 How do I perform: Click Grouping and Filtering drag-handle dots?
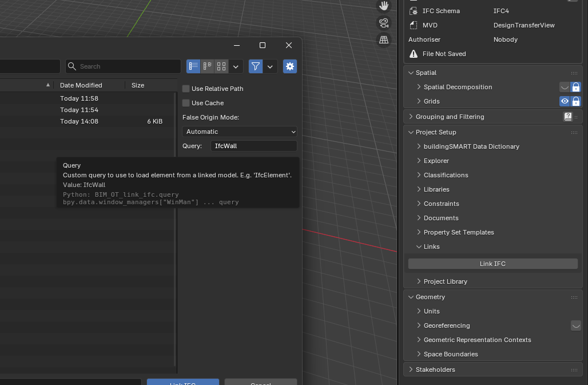click(577, 117)
